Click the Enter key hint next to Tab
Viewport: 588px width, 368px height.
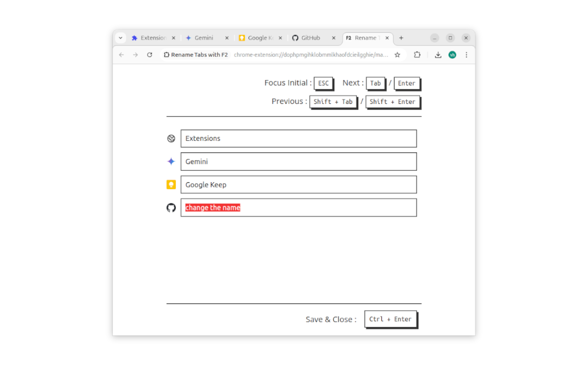pos(407,83)
